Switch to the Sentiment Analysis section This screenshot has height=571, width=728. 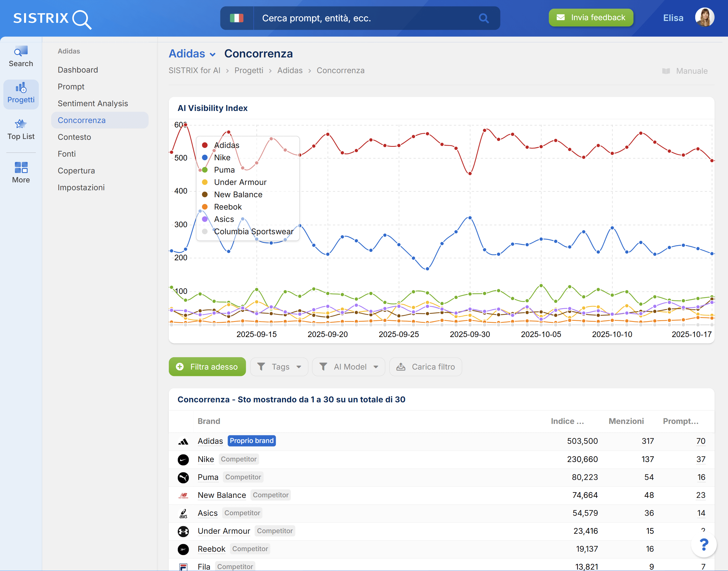[x=93, y=103]
